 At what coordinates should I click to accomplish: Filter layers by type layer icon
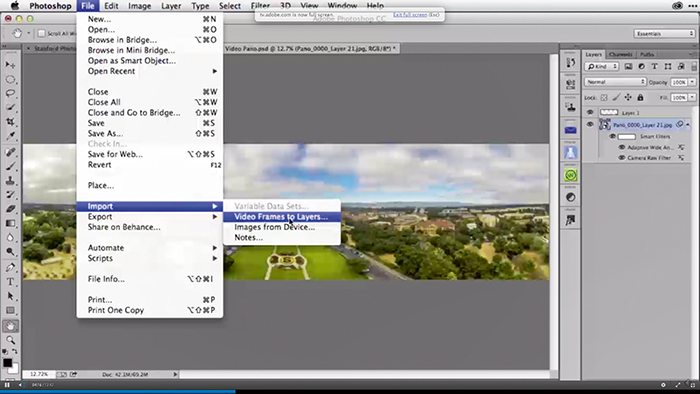click(x=654, y=66)
